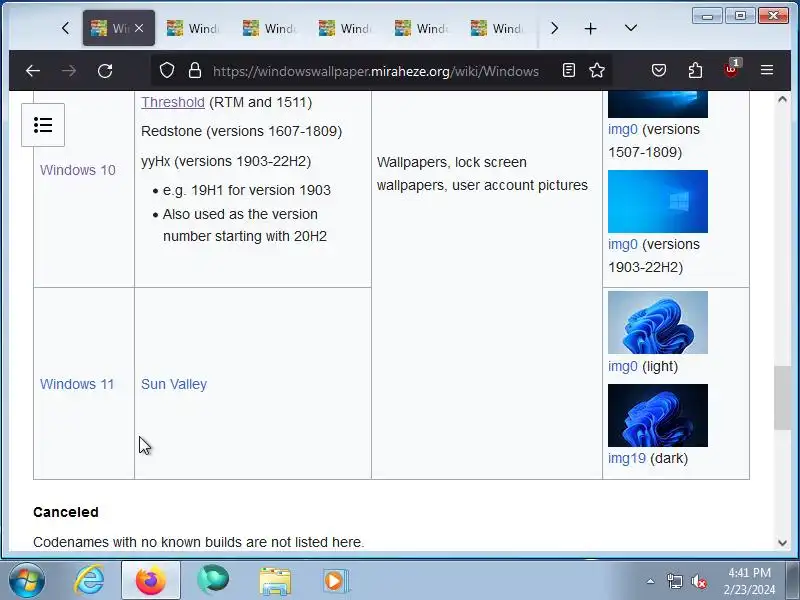Open the uBlock Origin extension
The height and width of the screenshot is (600, 800).
(x=731, y=69)
